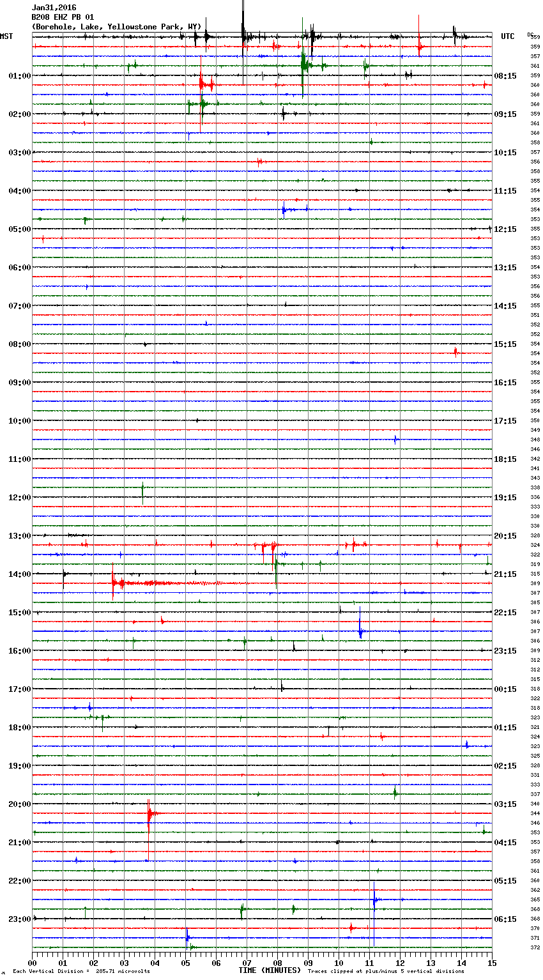Viewport: 543px width, 980px height.
Task: Select the 05:00 MST time label
Action: (x=20, y=229)
